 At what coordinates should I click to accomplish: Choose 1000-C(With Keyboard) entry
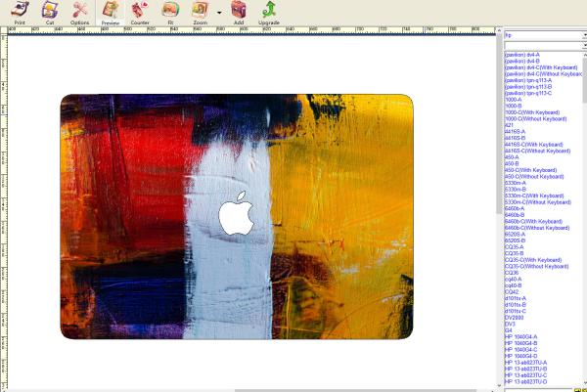pyautogui.click(x=532, y=112)
